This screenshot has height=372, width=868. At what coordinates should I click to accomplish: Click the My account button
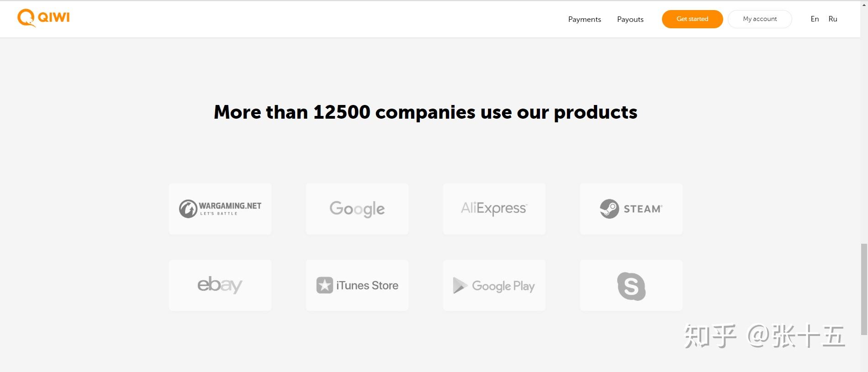tap(760, 19)
